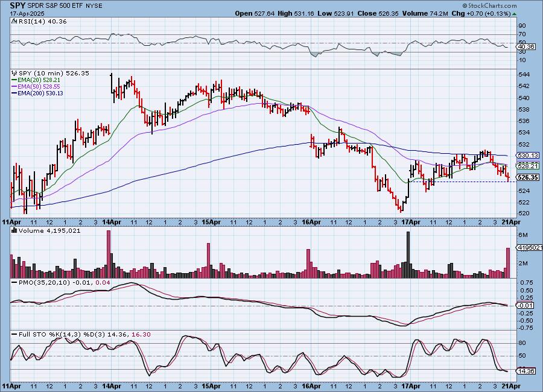
Task: Click the 2M volume axis label
Action: (523, 263)
